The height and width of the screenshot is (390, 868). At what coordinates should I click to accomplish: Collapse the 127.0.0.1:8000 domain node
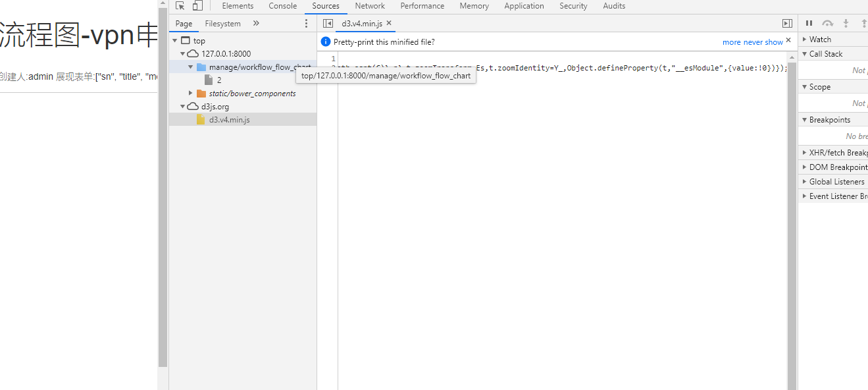click(183, 54)
